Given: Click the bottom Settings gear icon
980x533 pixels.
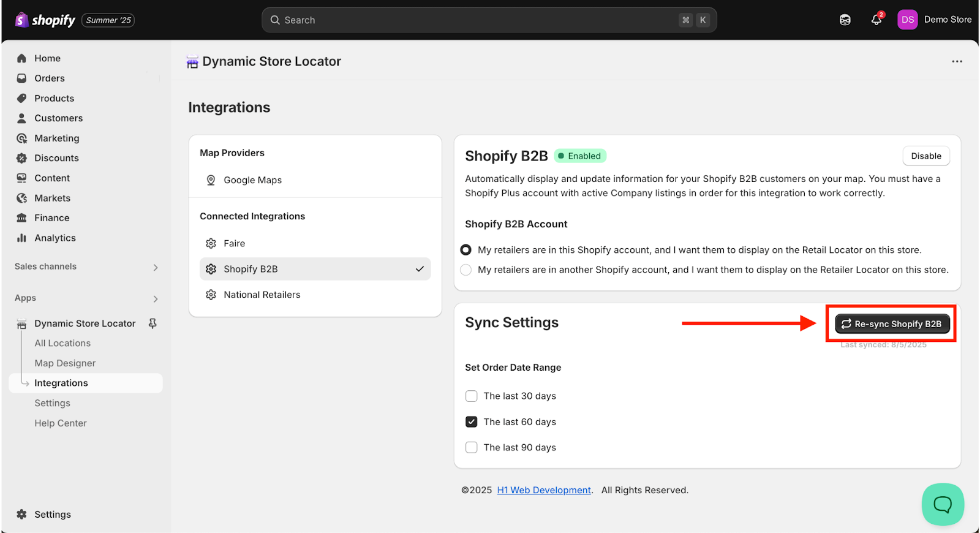Looking at the screenshot, I should tap(22, 515).
